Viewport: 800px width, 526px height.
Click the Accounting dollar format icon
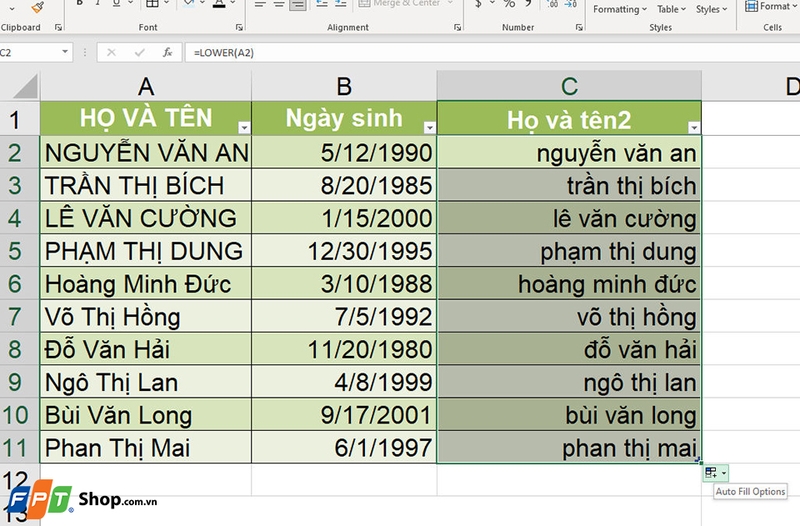pos(478,4)
